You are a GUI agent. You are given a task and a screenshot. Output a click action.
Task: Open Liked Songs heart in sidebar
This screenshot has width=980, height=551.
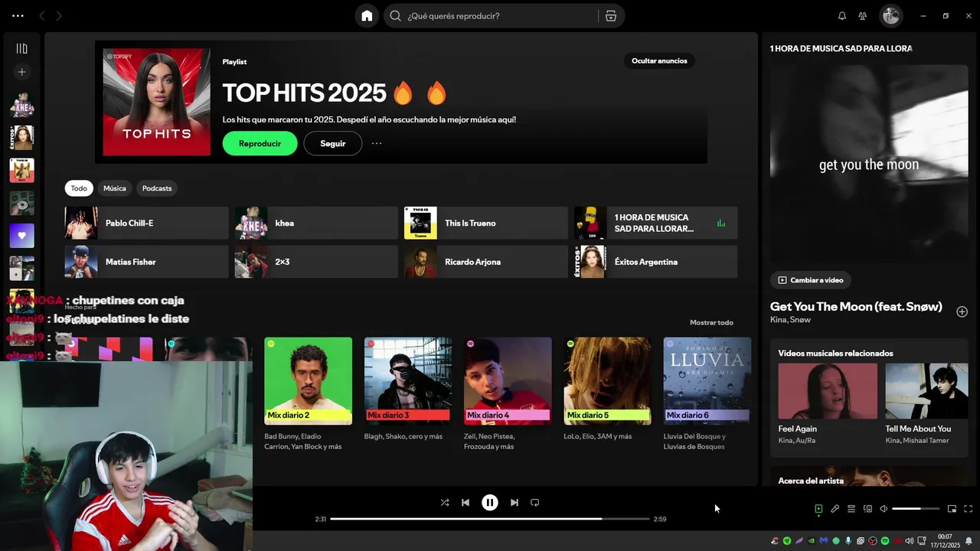point(21,236)
